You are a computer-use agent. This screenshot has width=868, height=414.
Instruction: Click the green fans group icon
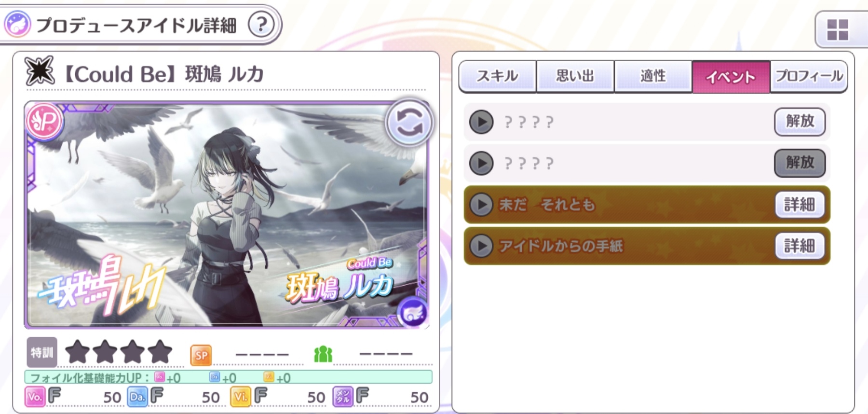pos(323,355)
